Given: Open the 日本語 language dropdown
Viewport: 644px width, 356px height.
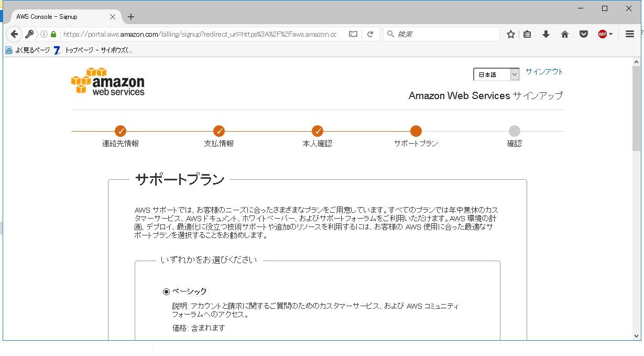Looking at the screenshot, I should click(x=496, y=74).
